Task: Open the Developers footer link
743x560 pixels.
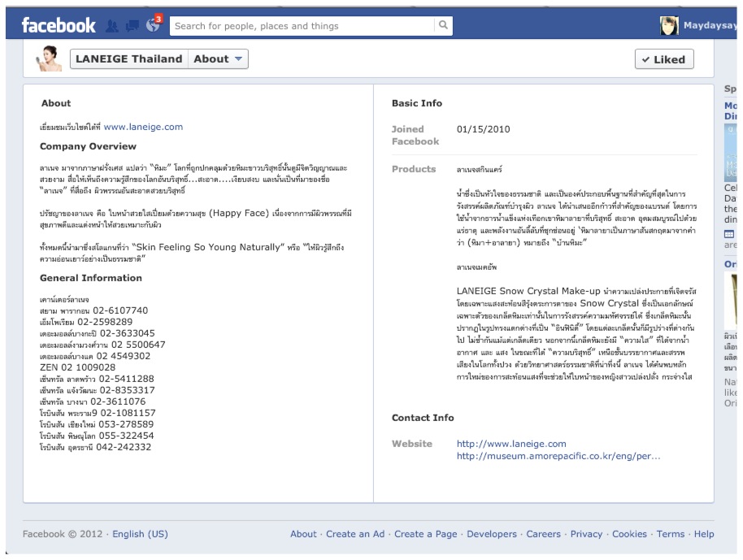Action: tap(491, 534)
